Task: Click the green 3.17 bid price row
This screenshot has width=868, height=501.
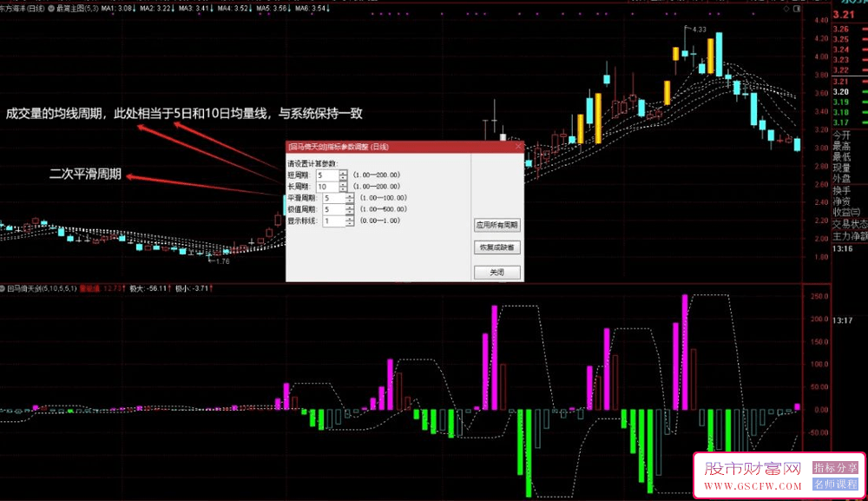Action: click(841, 123)
